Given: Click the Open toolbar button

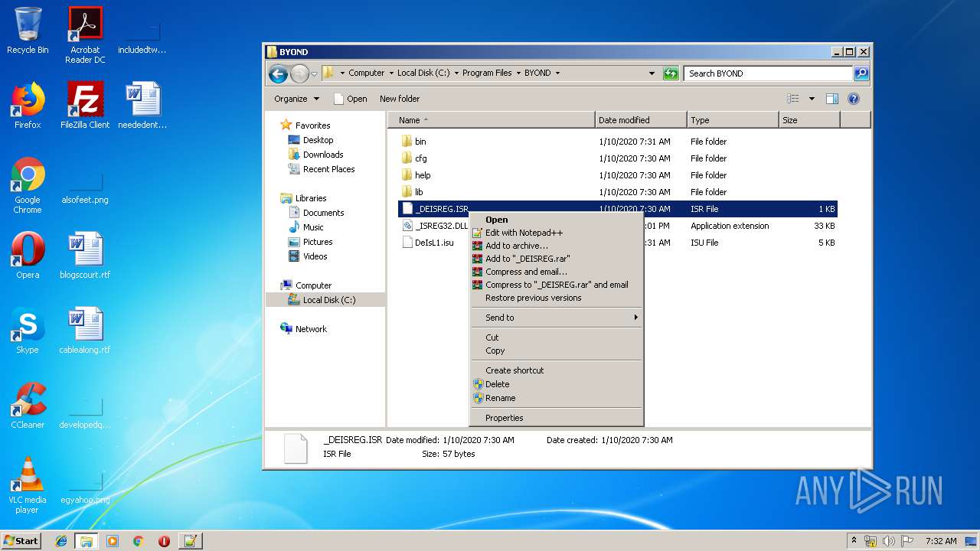Looking at the screenshot, I should tap(351, 99).
